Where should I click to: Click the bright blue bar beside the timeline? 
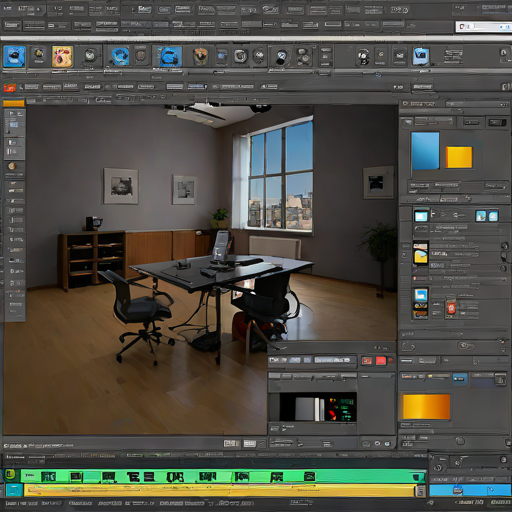[470, 490]
